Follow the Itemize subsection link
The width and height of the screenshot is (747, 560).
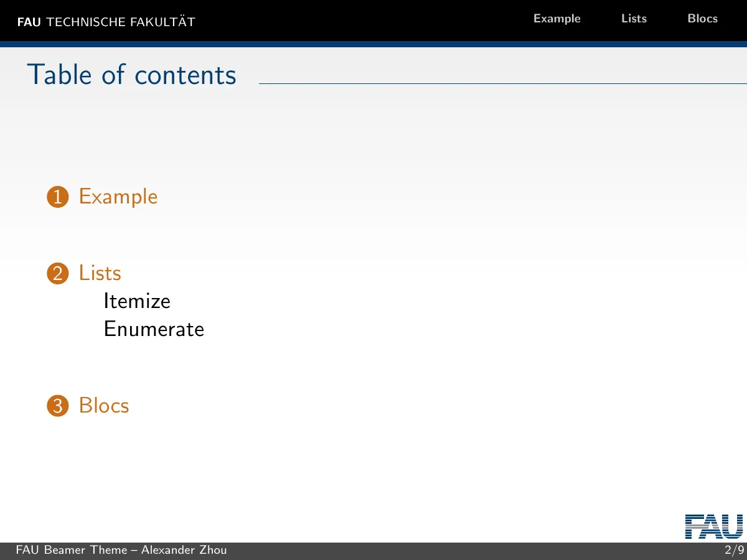click(137, 301)
